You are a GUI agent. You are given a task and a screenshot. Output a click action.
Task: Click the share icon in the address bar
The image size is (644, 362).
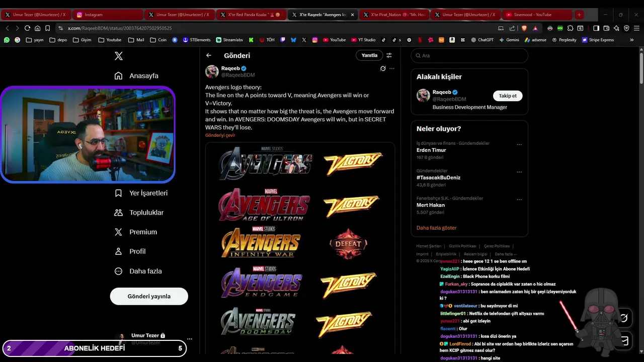point(512,28)
